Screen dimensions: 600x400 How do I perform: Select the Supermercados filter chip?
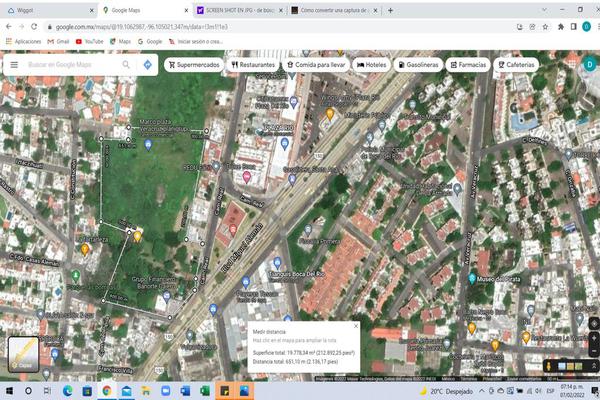click(195, 64)
